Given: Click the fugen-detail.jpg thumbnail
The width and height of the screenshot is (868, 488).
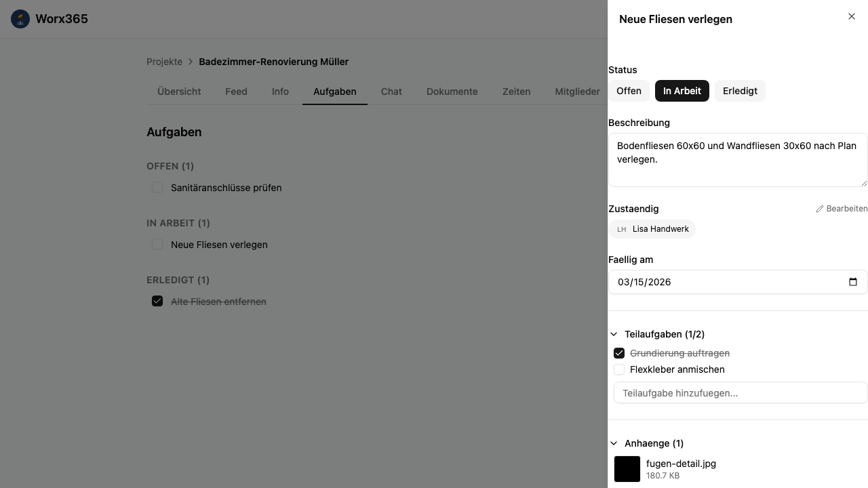Looking at the screenshot, I should point(627,469).
